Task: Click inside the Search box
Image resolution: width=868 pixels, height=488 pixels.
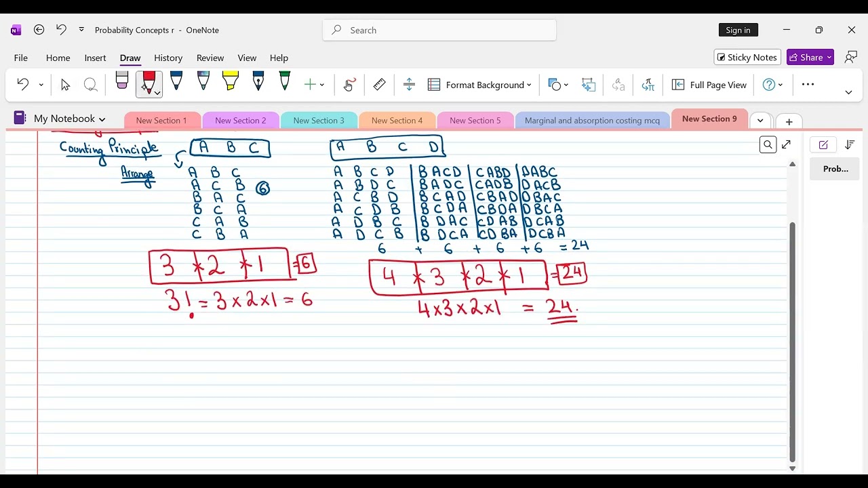Action: (439, 30)
